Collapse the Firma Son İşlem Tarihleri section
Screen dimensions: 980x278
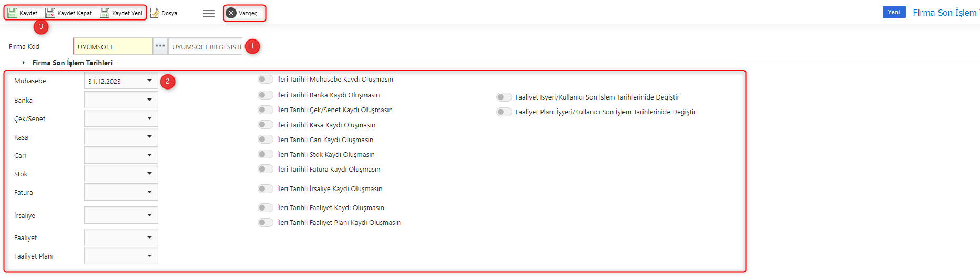tap(24, 63)
